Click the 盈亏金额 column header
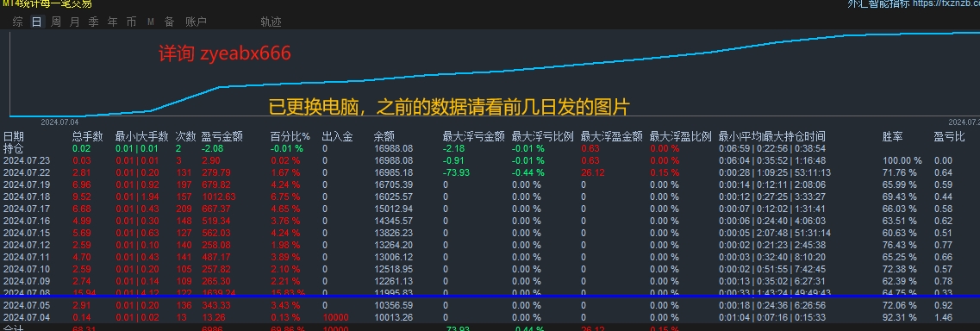Viewport: 980px width, 331px height. pyautogui.click(x=222, y=136)
